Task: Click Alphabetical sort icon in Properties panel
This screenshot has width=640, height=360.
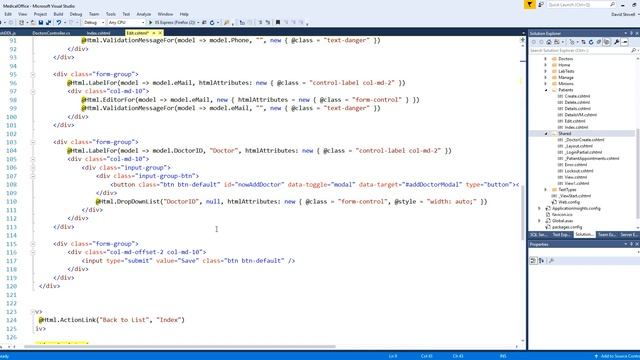Action: (541, 260)
